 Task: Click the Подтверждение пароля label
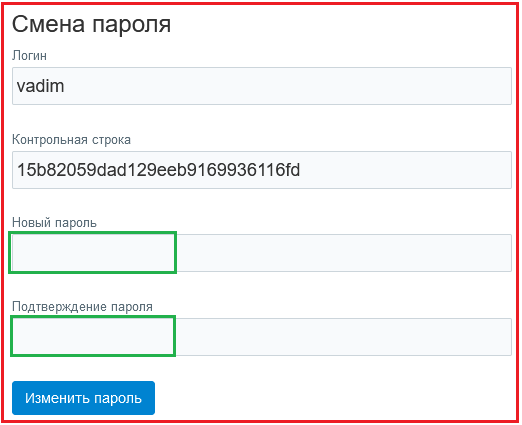pos(82,306)
